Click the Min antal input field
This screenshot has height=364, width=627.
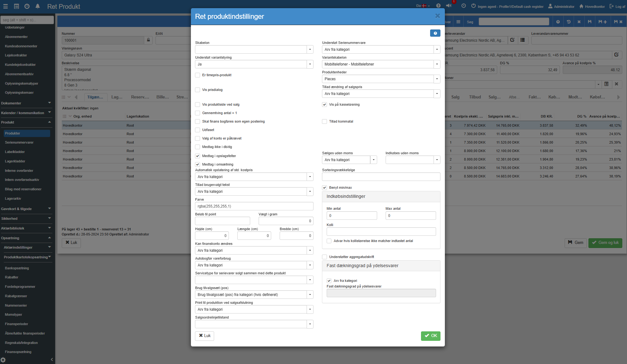351,216
